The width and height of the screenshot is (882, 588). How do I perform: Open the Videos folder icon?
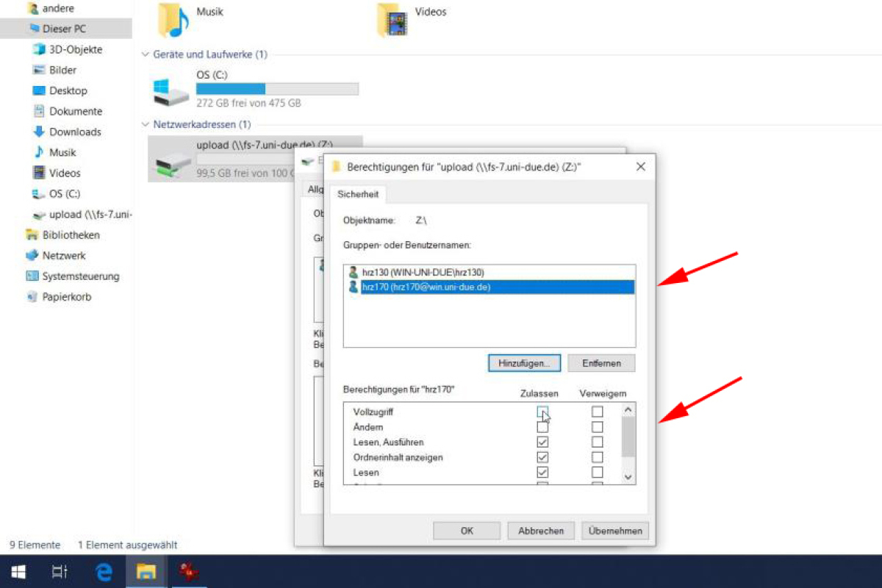pos(392,20)
